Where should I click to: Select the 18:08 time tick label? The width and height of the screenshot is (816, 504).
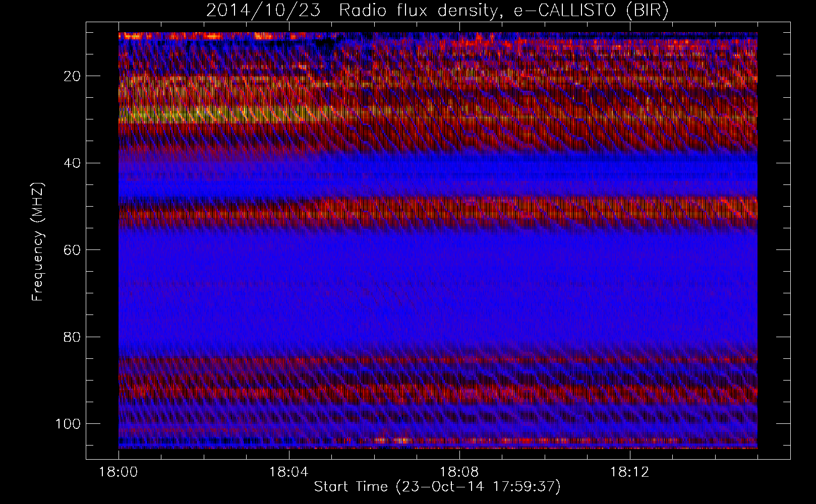pos(459,472)
